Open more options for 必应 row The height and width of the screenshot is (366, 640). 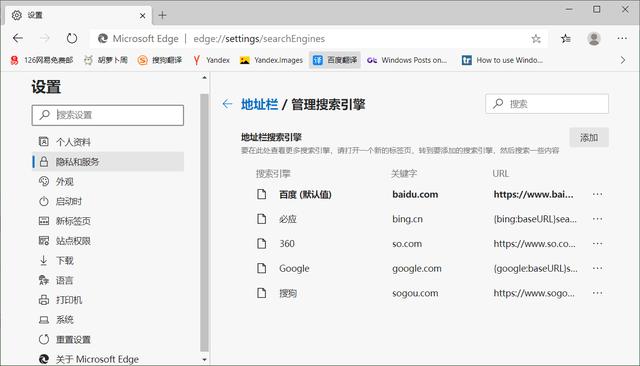click(x=597, y=219)
